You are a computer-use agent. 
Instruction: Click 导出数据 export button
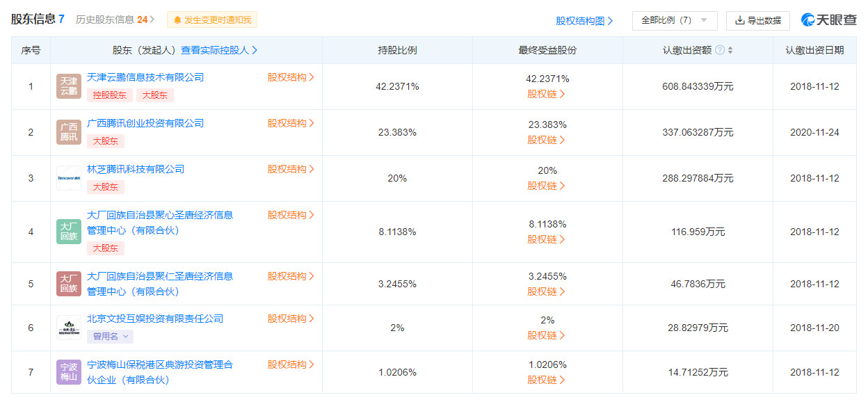[x=757, y=20]
